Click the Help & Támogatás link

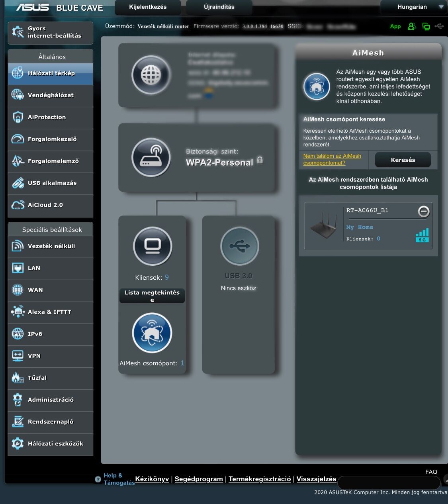pos(119,479)
